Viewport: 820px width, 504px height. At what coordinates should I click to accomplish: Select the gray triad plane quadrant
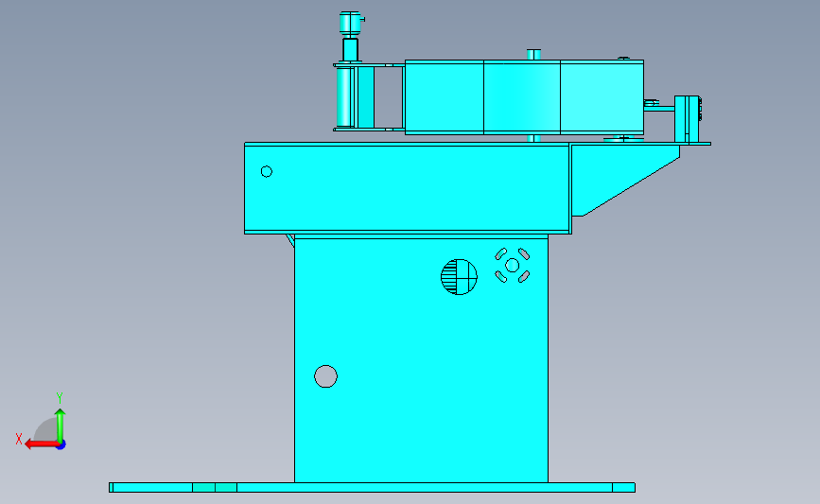click(46, 429)
